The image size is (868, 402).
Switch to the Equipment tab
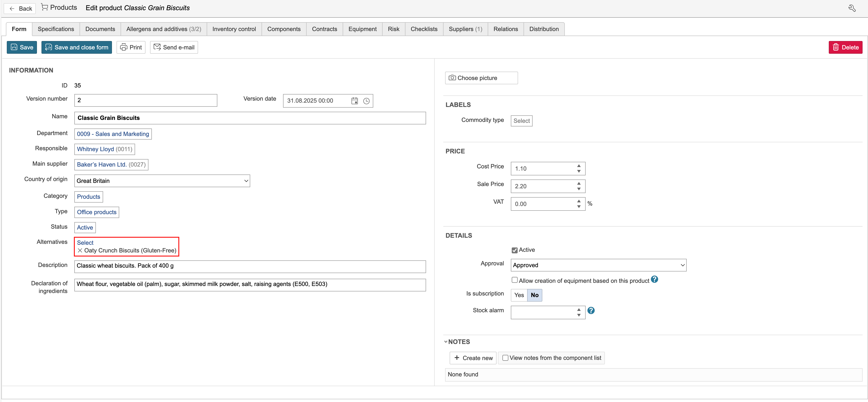[x=363, y=29]
